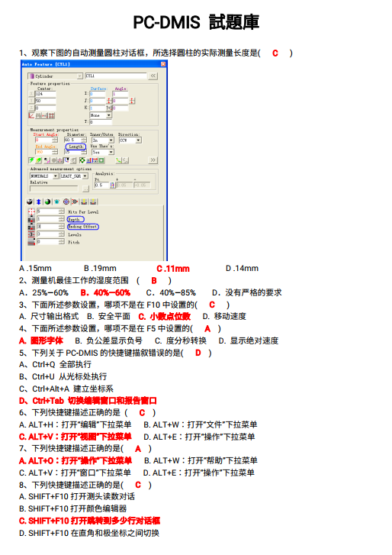Select answer option C .11mm
Image resolution: width=392 pixels, height=555 pixels.
tap(173, 269)
